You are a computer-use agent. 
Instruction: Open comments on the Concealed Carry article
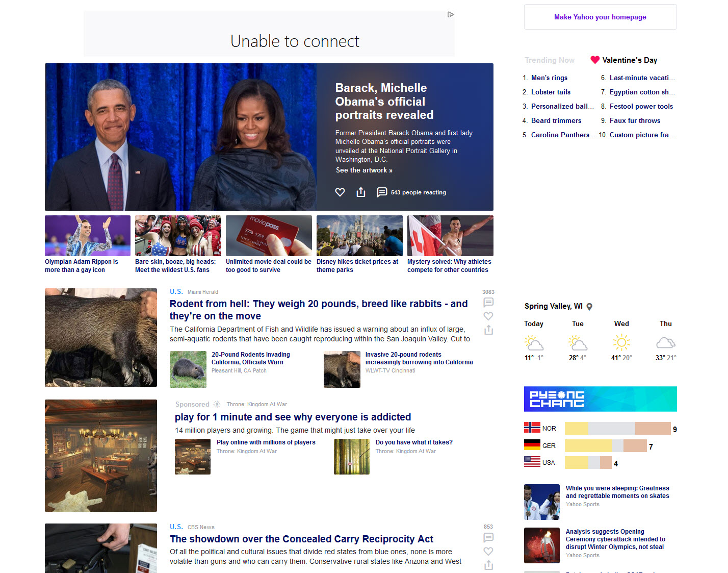coord(488,537)
